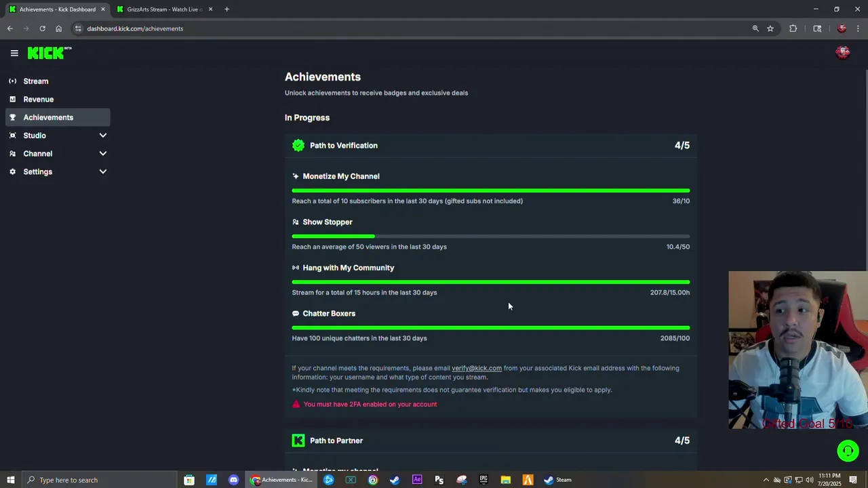Click the Show Stopper progress bar
Screen dimensions: 868x488
point(491,236)
